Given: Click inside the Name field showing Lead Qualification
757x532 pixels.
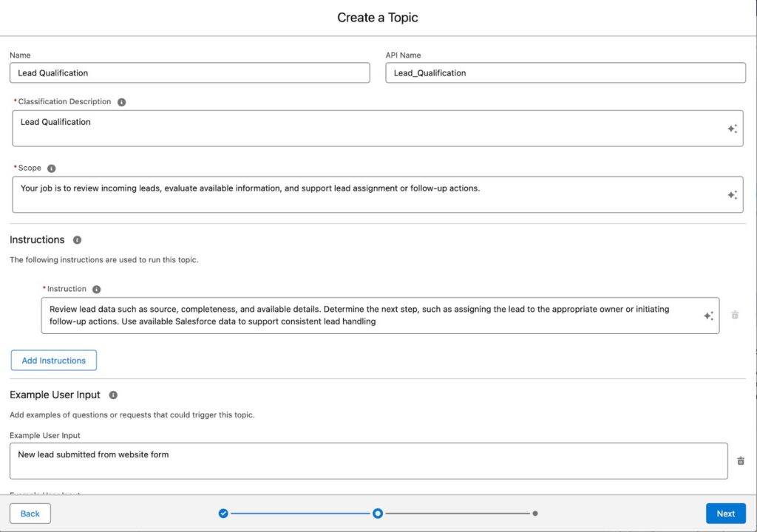Looking at the screenshot, I should pyautogui.click(x=189, y=72).
